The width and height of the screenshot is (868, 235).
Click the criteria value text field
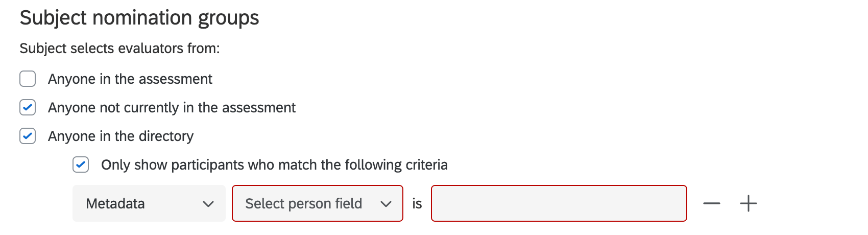coord(559,203)
